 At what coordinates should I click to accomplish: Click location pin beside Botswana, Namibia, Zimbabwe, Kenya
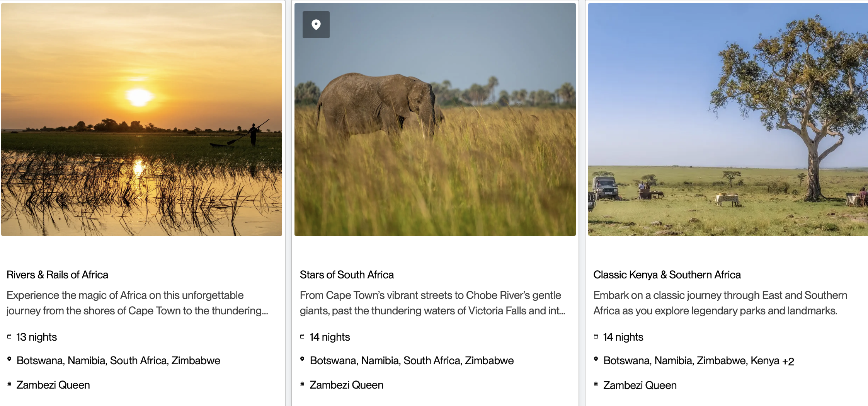coord(596,360)
